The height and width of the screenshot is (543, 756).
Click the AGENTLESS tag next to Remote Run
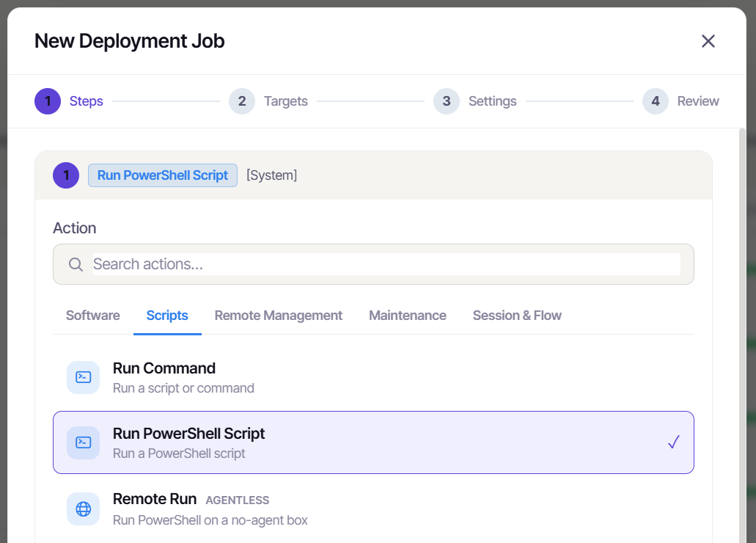(x=238, y=500)
